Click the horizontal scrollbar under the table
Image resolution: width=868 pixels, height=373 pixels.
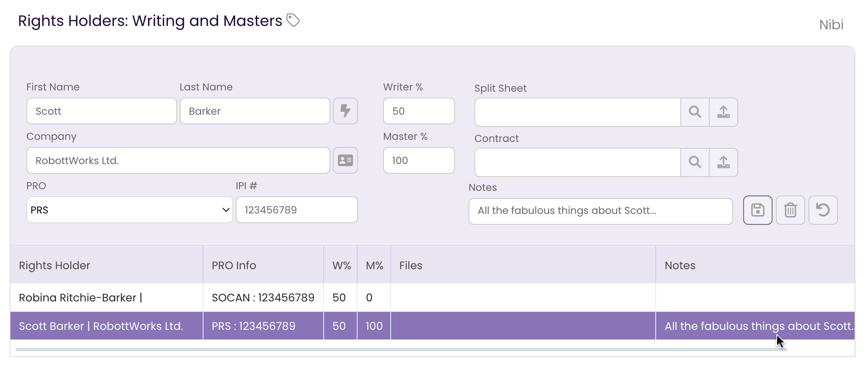click(x=401, y=349)
